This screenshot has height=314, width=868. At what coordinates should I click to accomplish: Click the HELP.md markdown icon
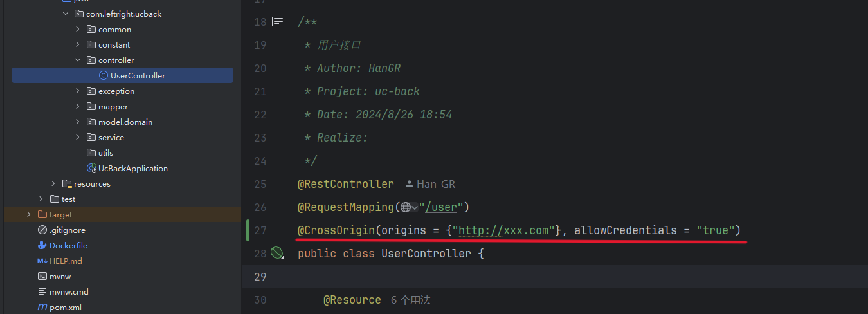coord(42,261)
